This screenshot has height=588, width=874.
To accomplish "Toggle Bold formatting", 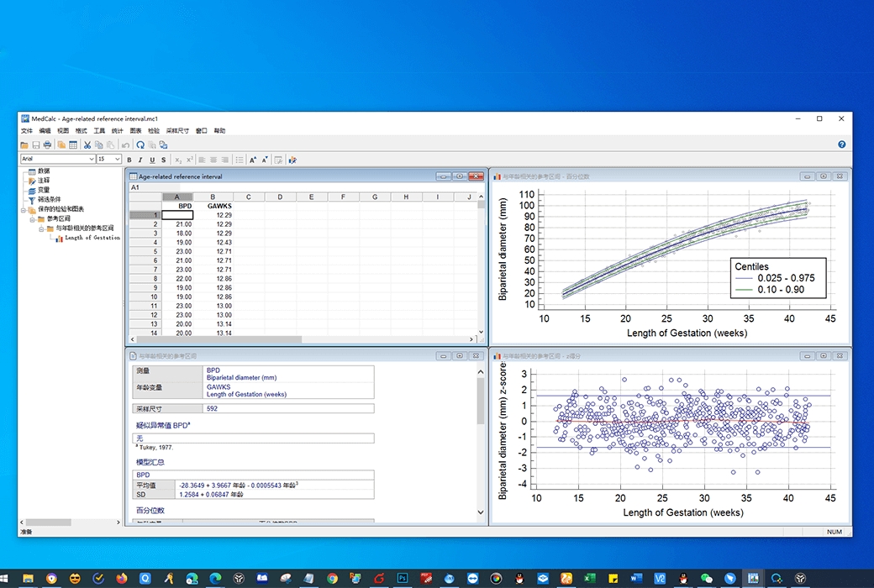I will coord(129,160).
